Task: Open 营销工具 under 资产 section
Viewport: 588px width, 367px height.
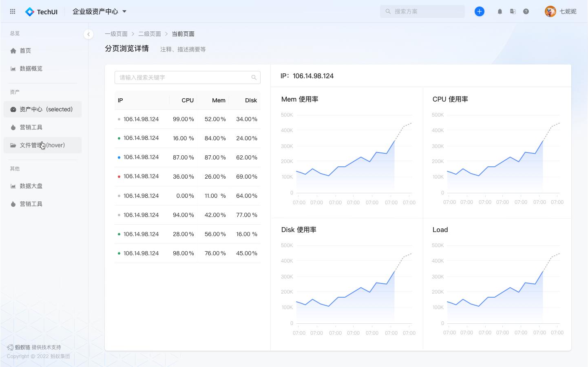Action: [x=43, y=127]
